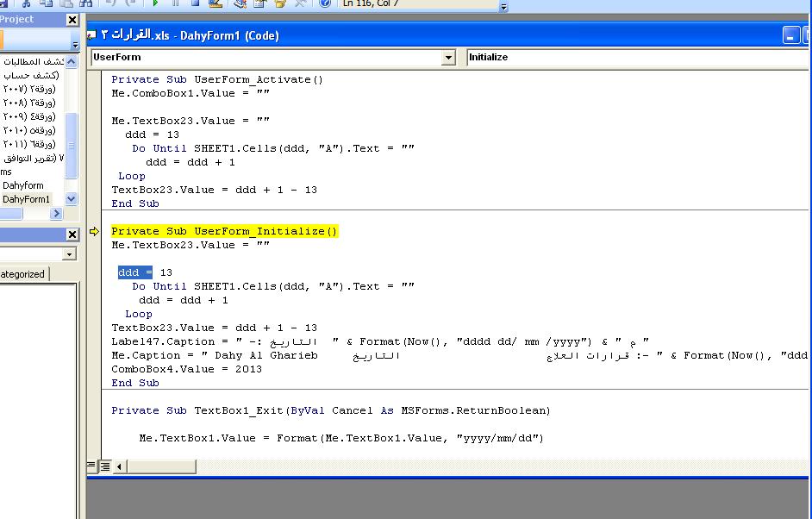
Task: Minimize the DahyForm1 code window
Action: [x=790, y=35]
